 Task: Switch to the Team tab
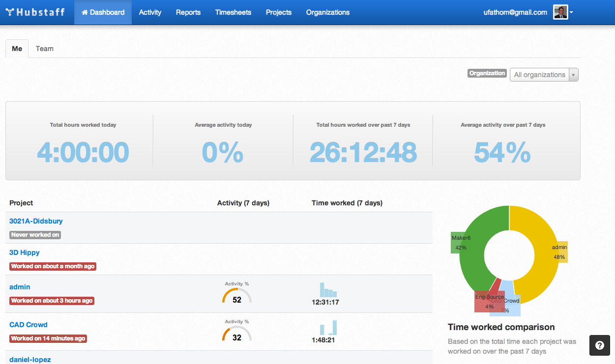pyautogui.click(x=44, y=49)
